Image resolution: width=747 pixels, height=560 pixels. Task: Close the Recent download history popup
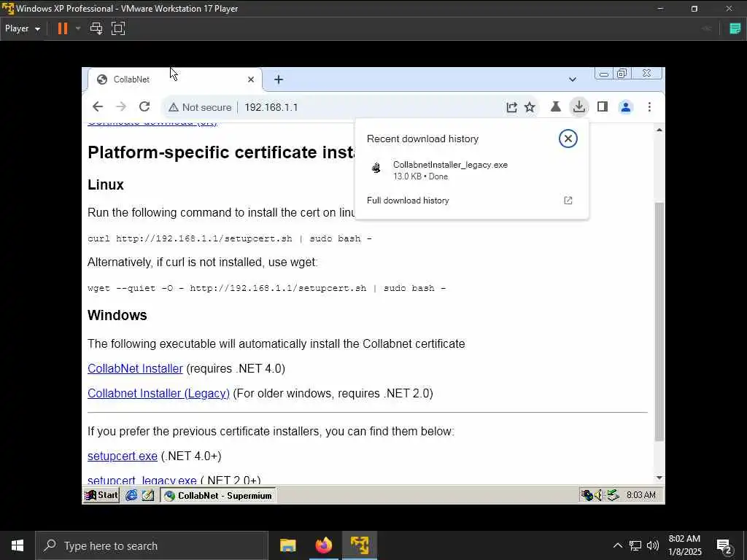tap(568, 139)
